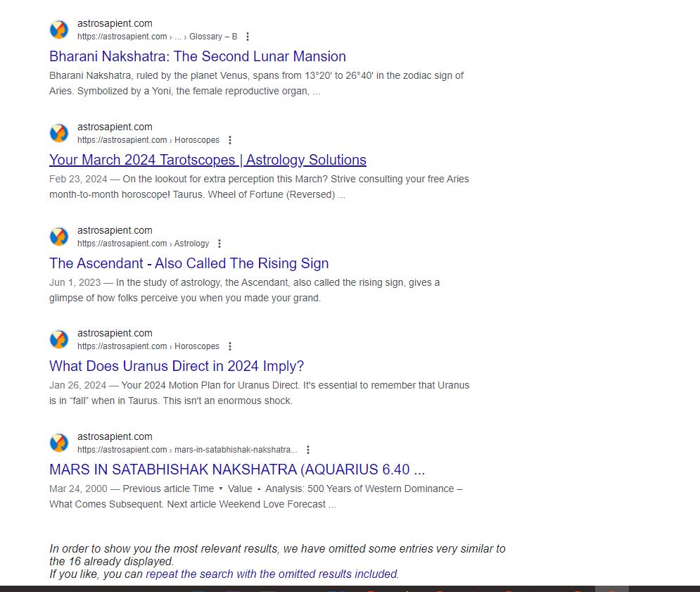Click the Glossary – B breadcrumb URL

[x=157, y=37]
